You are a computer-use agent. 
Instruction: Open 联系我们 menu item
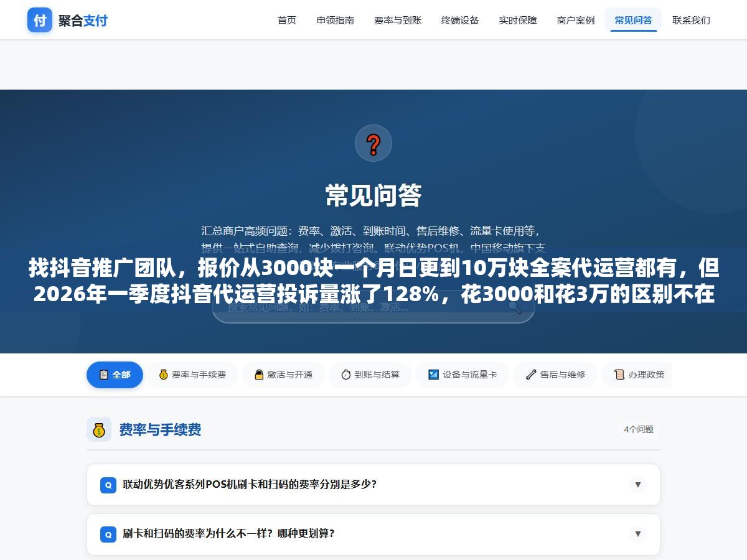(x=691, y=20)
